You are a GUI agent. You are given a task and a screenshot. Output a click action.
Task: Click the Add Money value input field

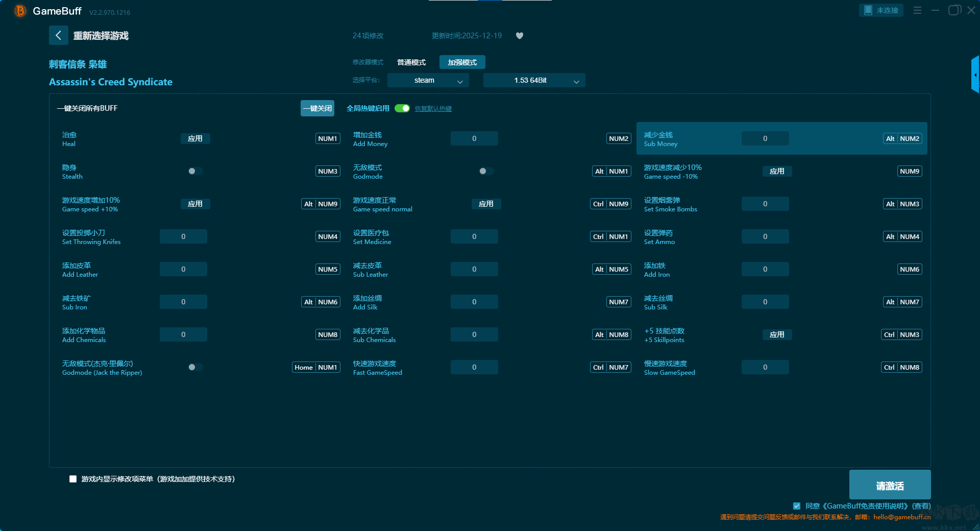tap(474, 138)
